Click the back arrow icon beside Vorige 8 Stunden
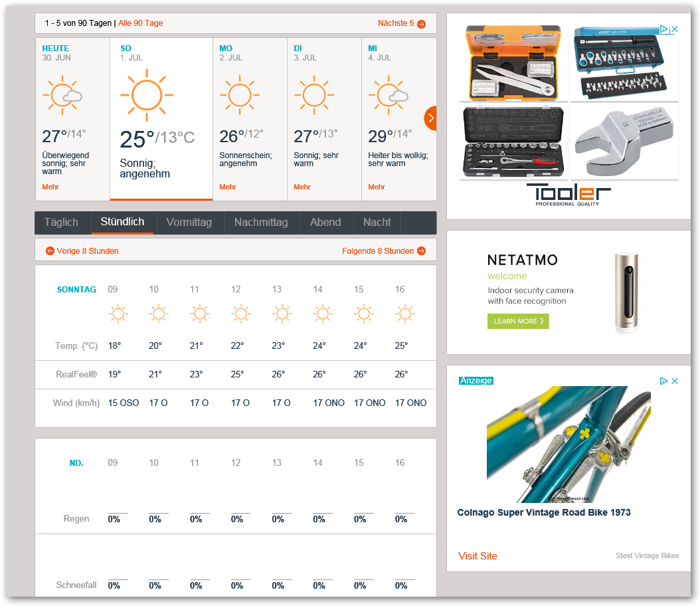 click(x=50, y=251)
